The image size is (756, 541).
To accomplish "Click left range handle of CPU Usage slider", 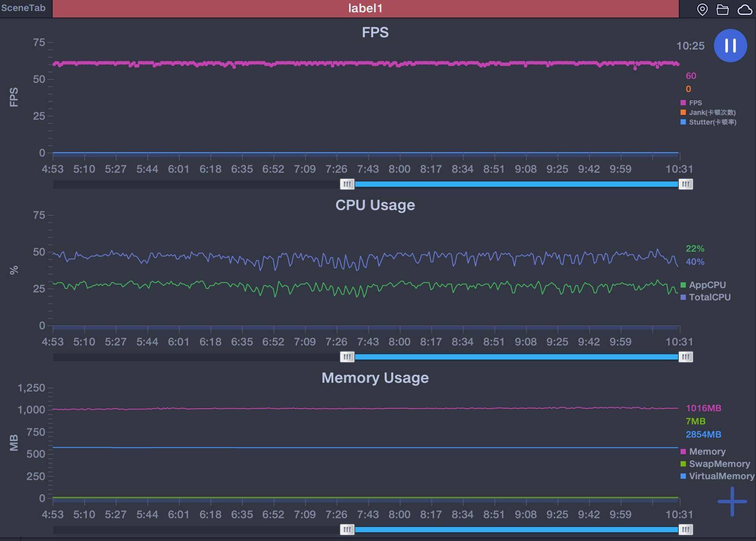I will [347, 357].
